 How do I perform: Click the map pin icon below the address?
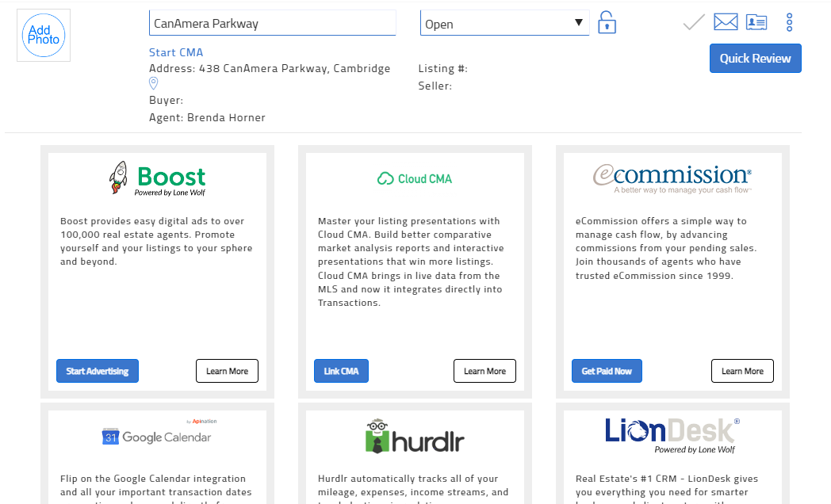[x=153, y=83]
